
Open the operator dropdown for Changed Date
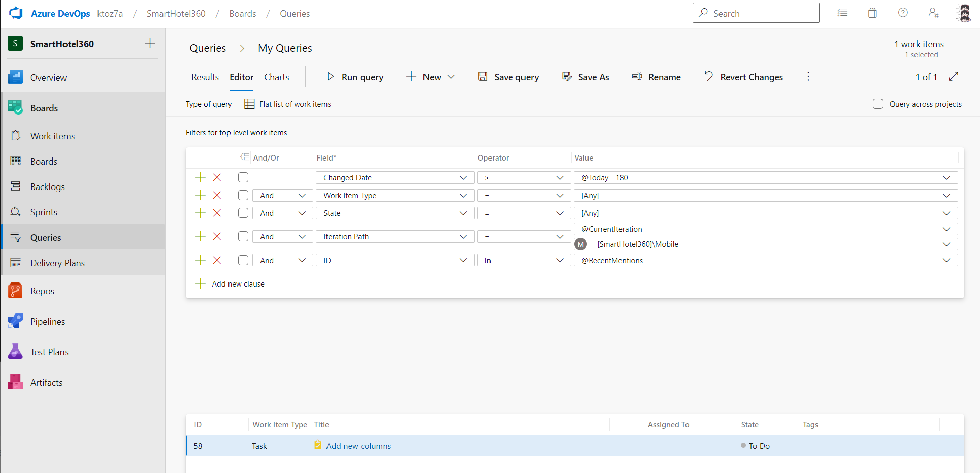(524, 177)
